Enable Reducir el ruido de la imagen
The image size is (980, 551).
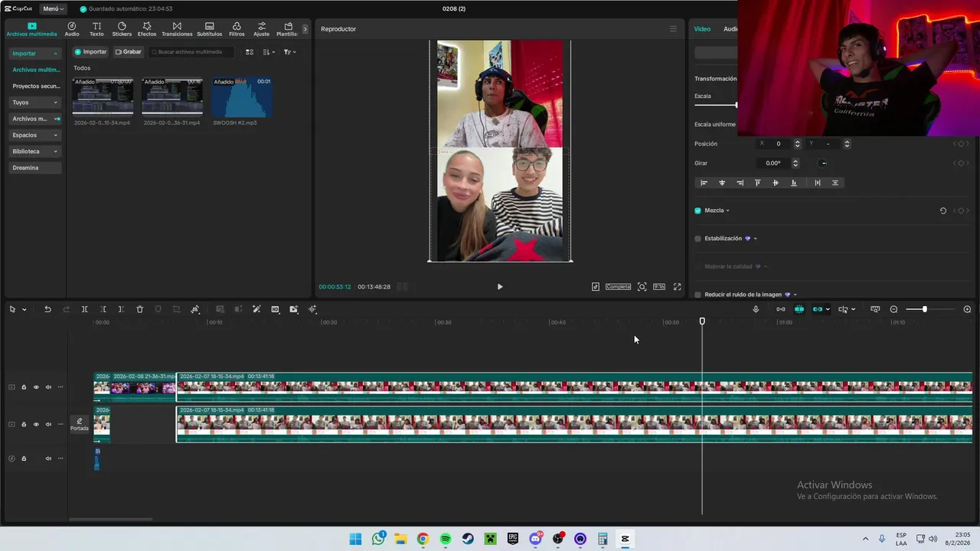point(697,295)
